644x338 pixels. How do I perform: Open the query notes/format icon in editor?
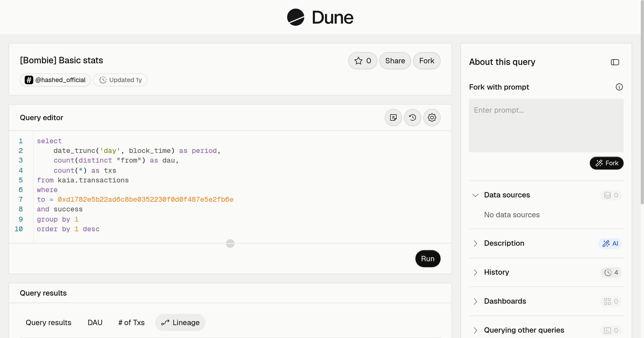pyautogui.click(x=393, y=117)
